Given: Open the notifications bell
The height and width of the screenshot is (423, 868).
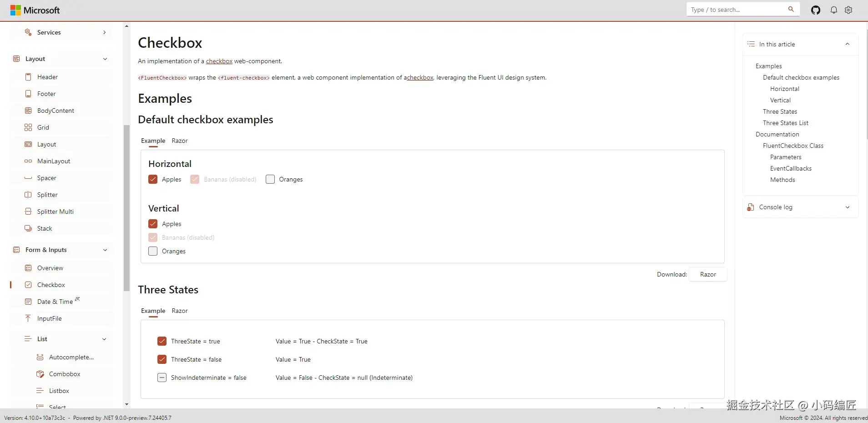Looking at the screenshot, I should [834, 10].
